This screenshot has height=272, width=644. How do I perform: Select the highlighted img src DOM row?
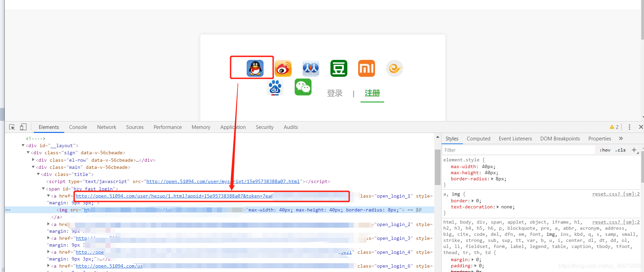(219, 210)
